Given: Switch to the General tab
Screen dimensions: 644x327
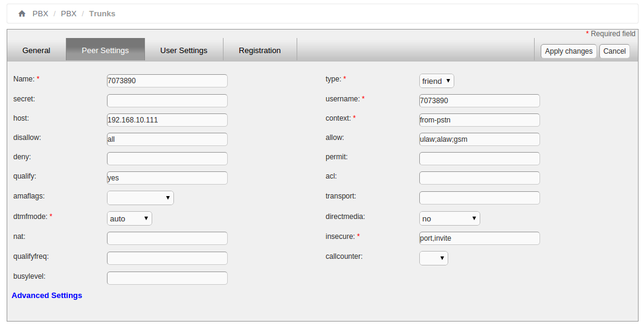Looking at the screenshot, I should pyautogui.click(x=36, y=51).
